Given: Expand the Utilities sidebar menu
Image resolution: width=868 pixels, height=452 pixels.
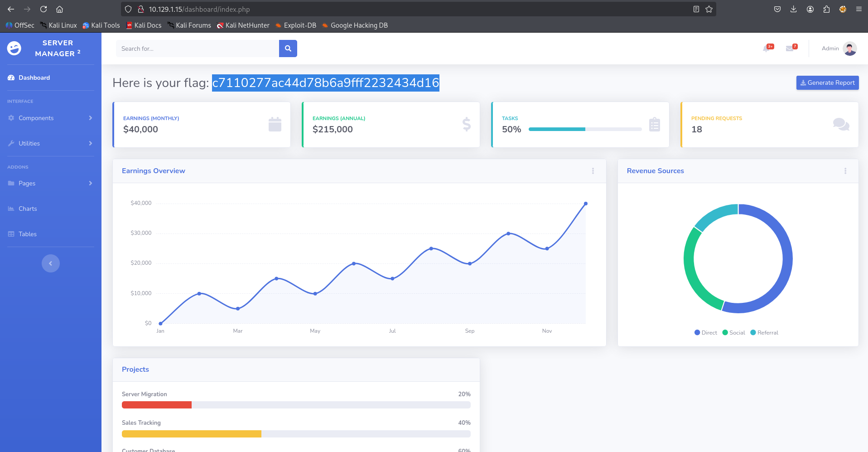Looking at the screenshot, I should pyautogui.click(x=50, y=143).
